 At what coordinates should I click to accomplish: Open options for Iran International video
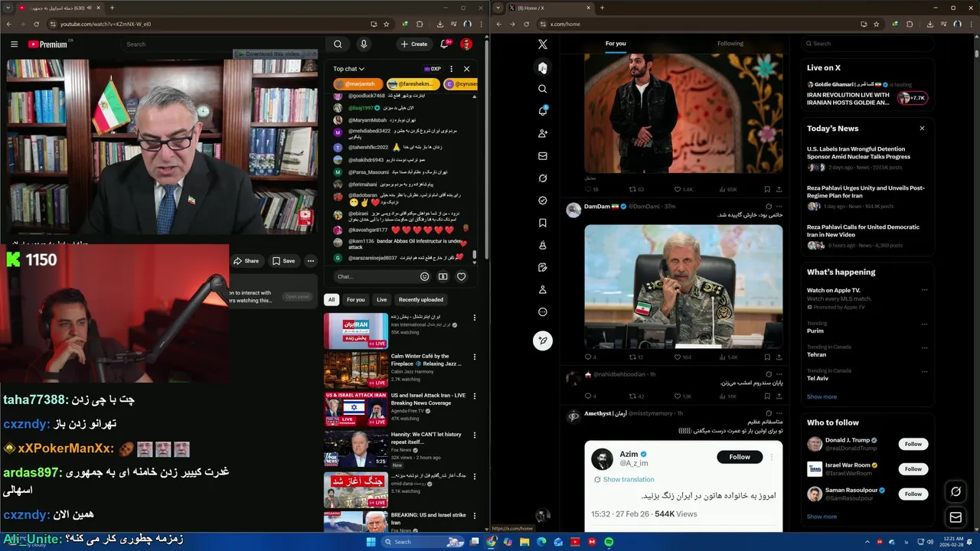[474, 318]
